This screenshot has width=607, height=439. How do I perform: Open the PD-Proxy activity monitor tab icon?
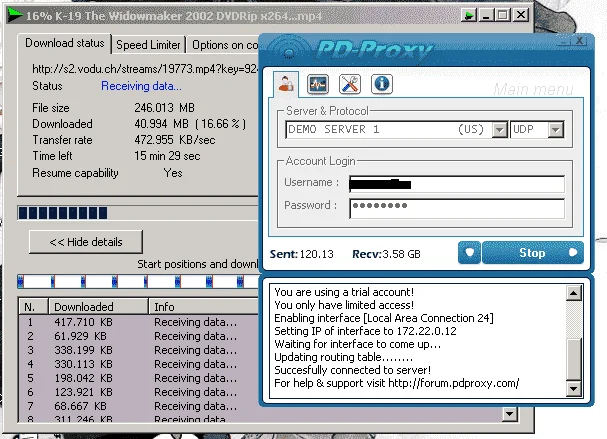click(x=318, y=84)
